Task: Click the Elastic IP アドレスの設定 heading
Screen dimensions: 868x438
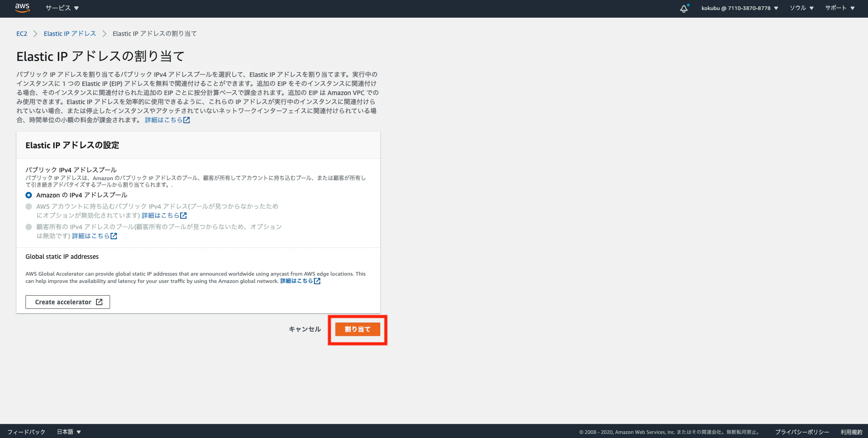Action: coord(72,145)
